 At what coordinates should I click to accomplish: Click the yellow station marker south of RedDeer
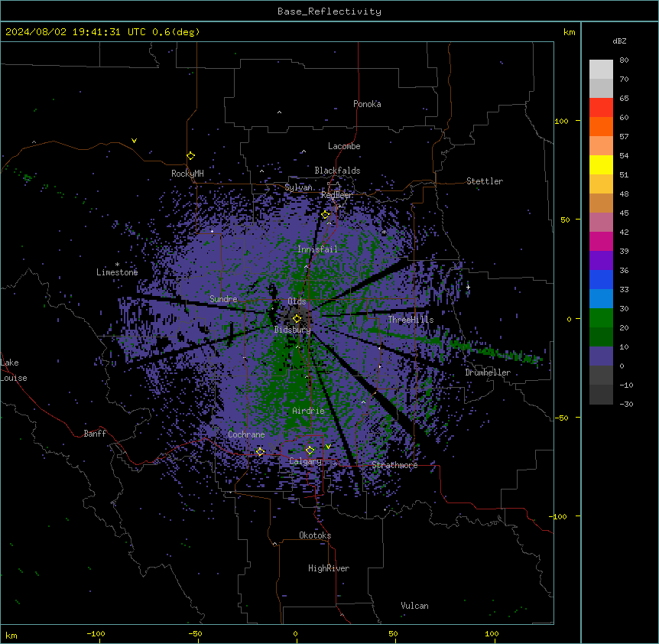click(326, 215)
